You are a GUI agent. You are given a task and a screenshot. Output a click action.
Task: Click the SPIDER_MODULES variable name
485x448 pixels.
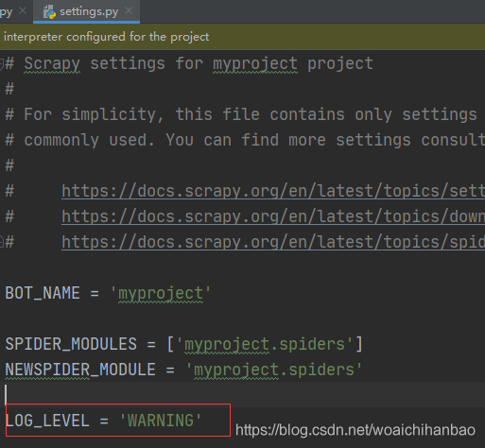coord(71,344)
